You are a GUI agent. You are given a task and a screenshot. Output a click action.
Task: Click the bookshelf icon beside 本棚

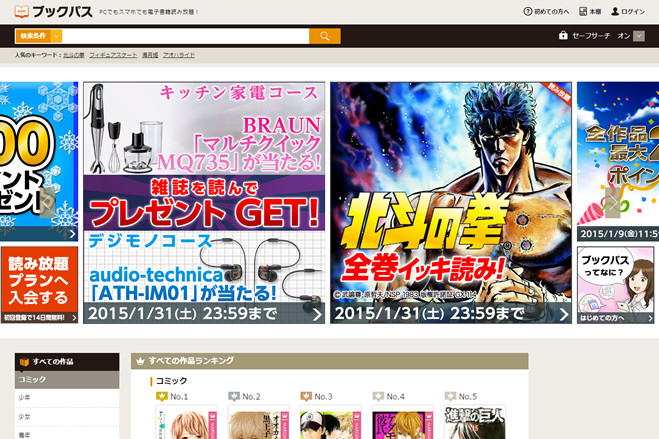pos(583,12)
